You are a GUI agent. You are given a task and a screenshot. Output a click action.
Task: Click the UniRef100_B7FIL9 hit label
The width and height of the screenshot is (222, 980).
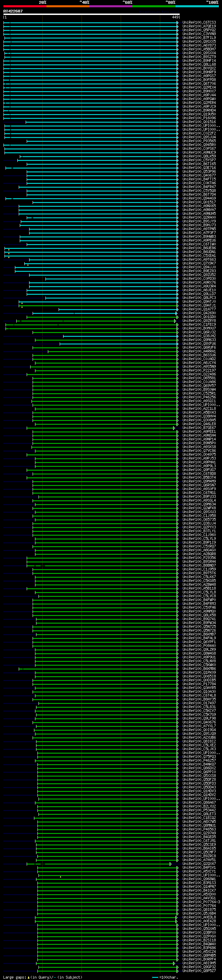199,38
